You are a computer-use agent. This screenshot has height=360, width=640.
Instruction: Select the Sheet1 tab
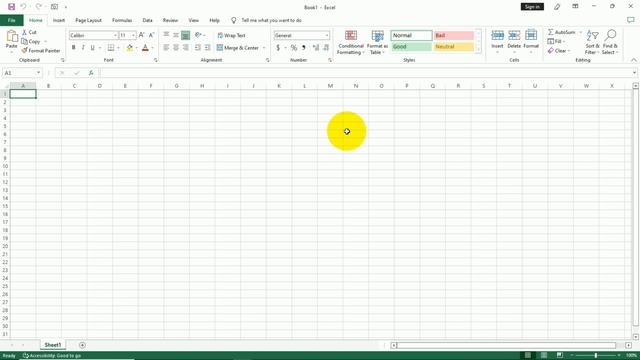(x=53, y=345)
